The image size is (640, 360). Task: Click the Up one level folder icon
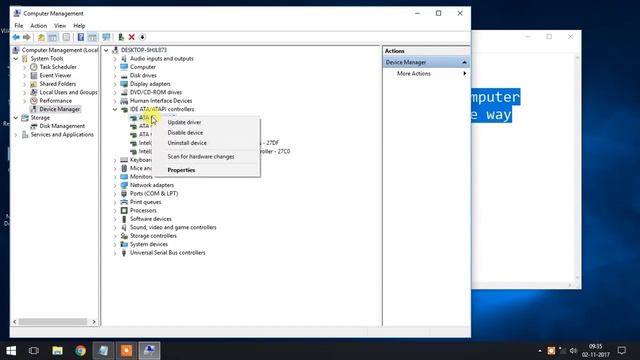tap(41, 37)
